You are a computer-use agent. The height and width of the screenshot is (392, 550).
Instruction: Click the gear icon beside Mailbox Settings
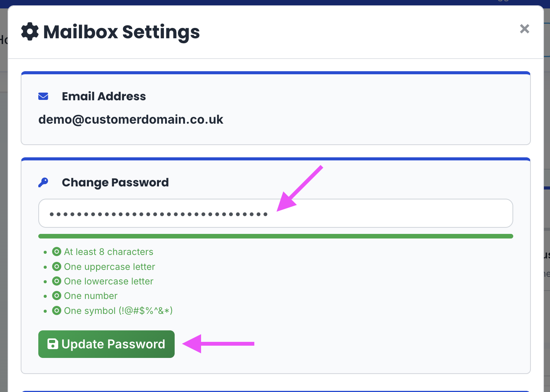30,31
